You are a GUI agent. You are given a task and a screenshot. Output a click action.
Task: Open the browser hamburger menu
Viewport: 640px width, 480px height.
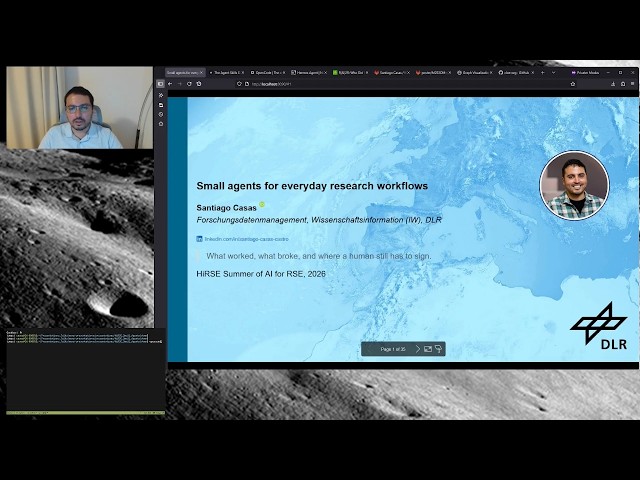click(x=633, y=84)
